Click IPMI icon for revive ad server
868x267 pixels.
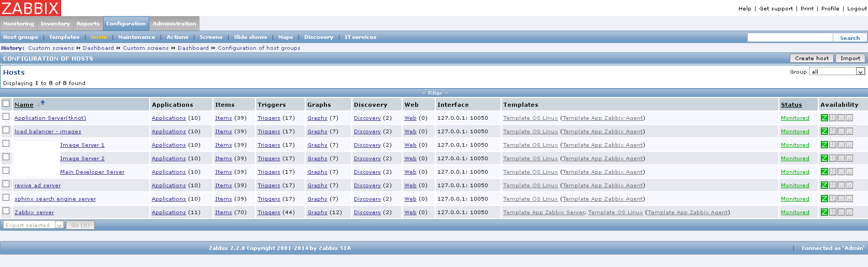tap(849, 185)
